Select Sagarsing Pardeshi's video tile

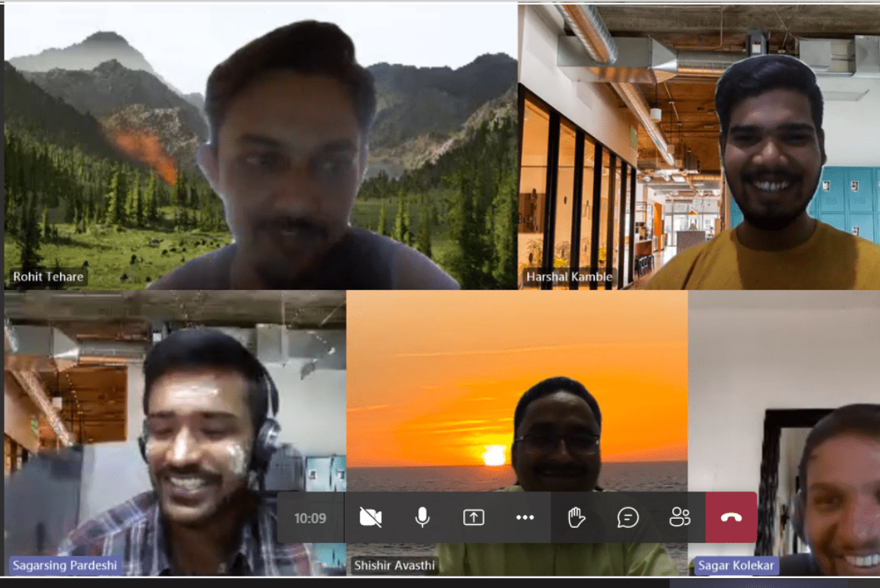pyautogui.click(x=175, y=433)
